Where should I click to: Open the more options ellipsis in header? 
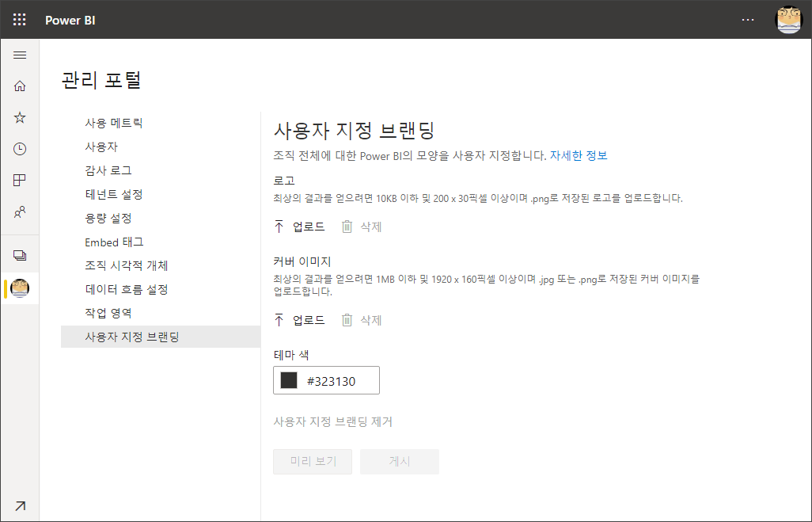[x=747, y=20]
